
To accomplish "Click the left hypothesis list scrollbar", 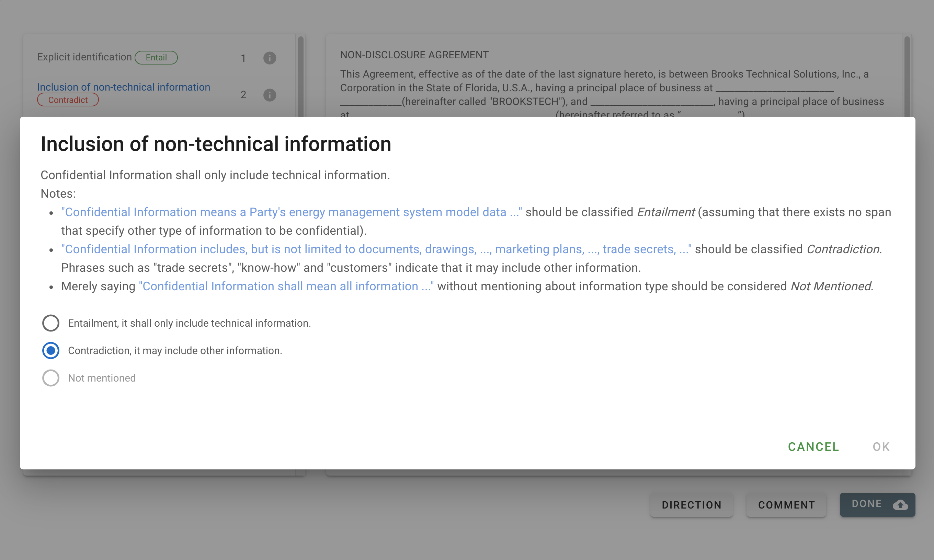I will click(300, 75).
